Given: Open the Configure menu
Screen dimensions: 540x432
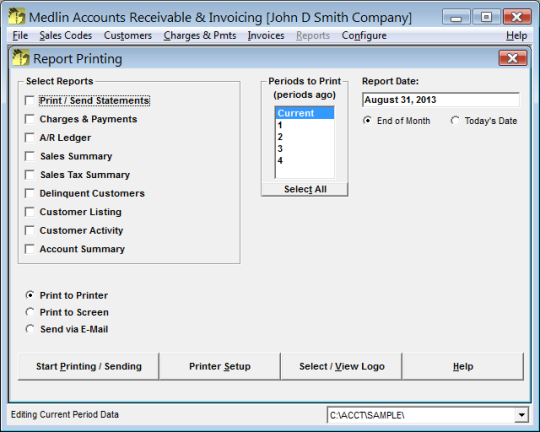Looking at the screenshot, I should 364,35.
